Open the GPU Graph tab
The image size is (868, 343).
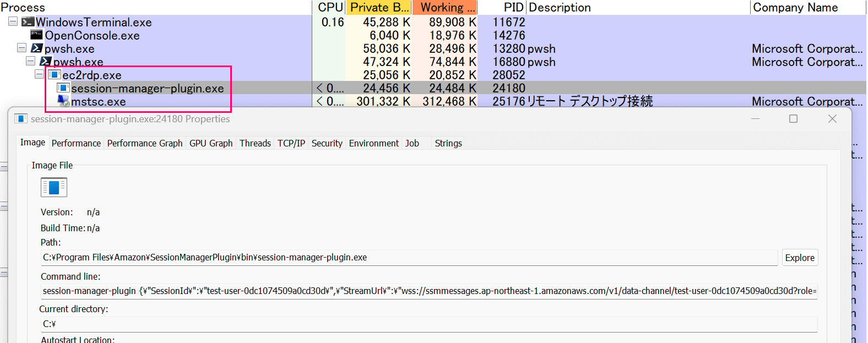[211, 143]
